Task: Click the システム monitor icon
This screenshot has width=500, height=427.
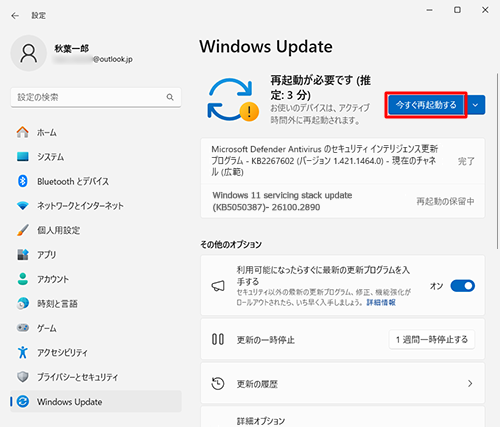Action: (23, 157)
